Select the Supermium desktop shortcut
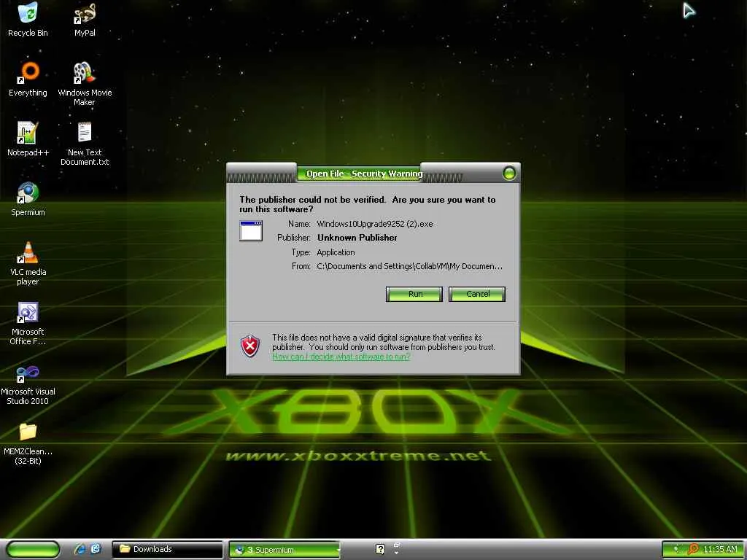 28,199
